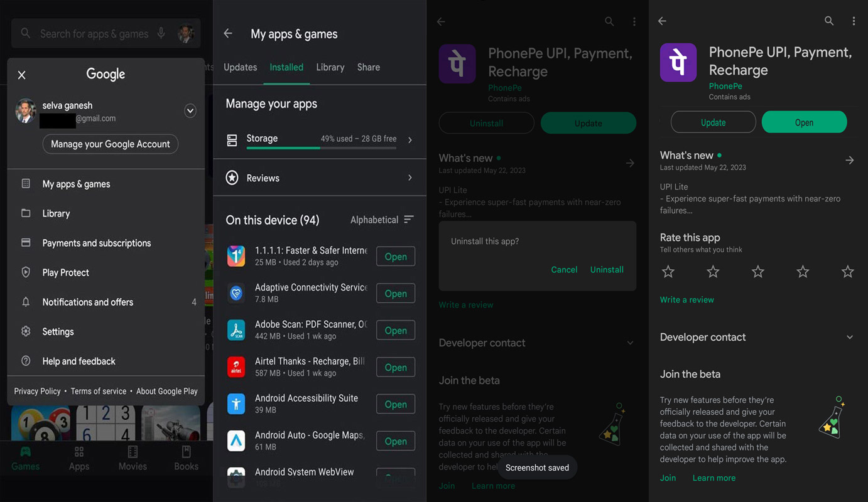The image size is (868, 502).
Task: Open the Adobe Scan app
Action: point(396,331)
